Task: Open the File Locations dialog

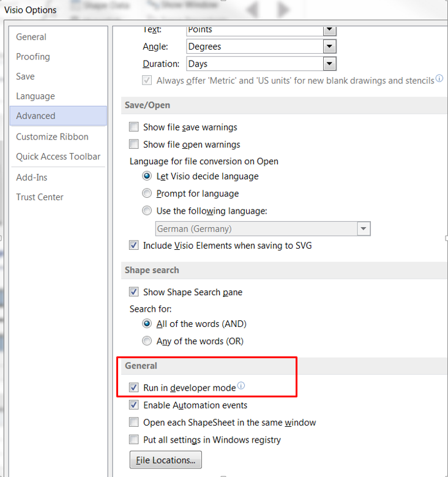Action: [x=165, y=460]
